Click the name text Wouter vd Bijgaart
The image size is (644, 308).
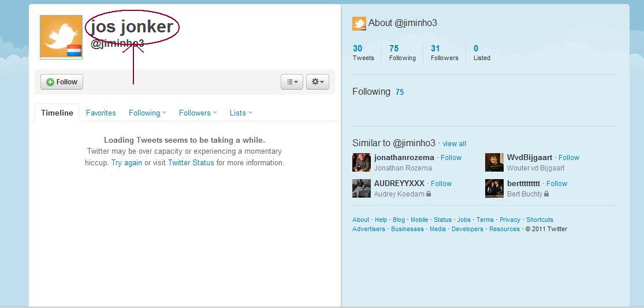point(535,168)
